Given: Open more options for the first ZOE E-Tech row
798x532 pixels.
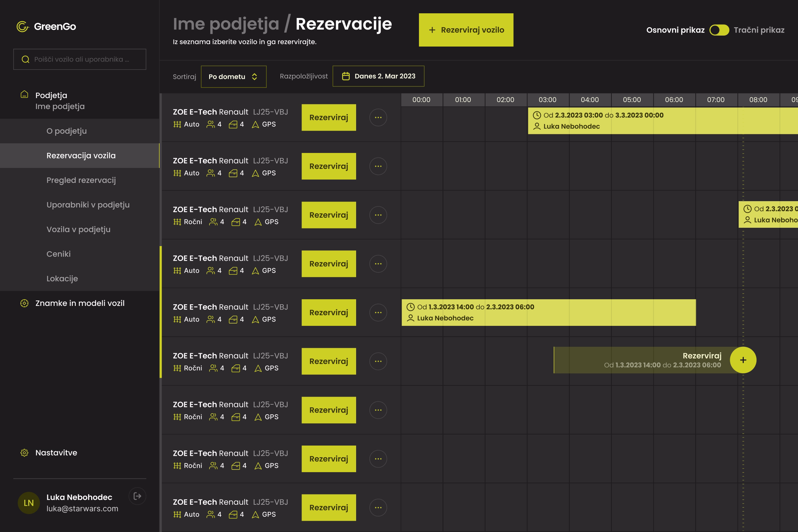Looking at the screenshot, I should pos(378,117).
